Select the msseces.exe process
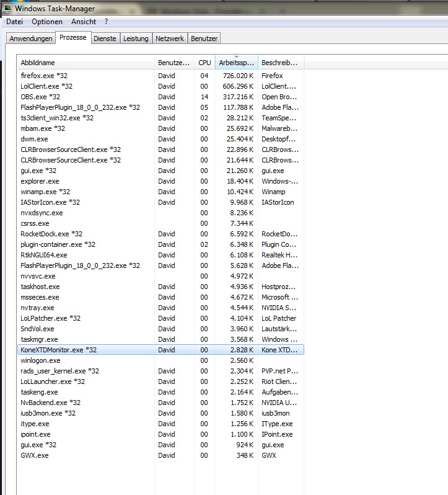 click(160, 297)
